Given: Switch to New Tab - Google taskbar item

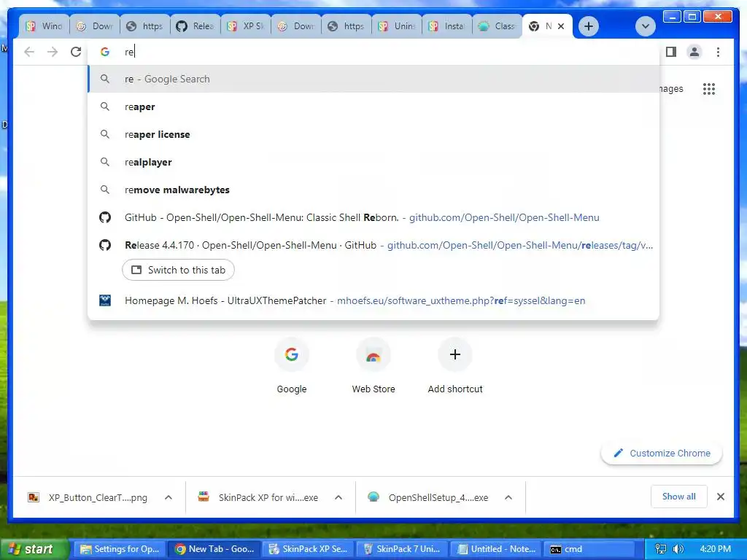Looking at the screenshot, I should [214, 549].
